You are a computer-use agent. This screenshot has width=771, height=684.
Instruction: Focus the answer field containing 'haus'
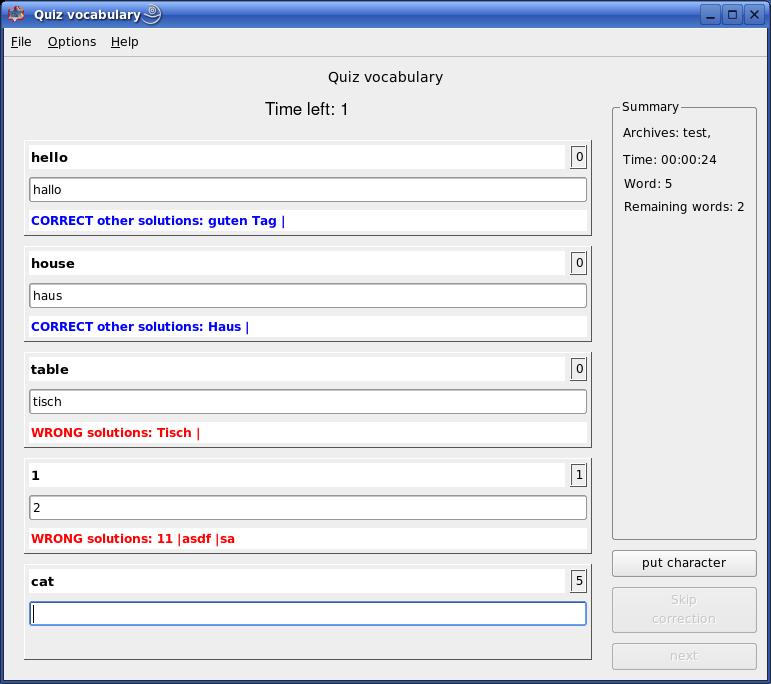308,296
